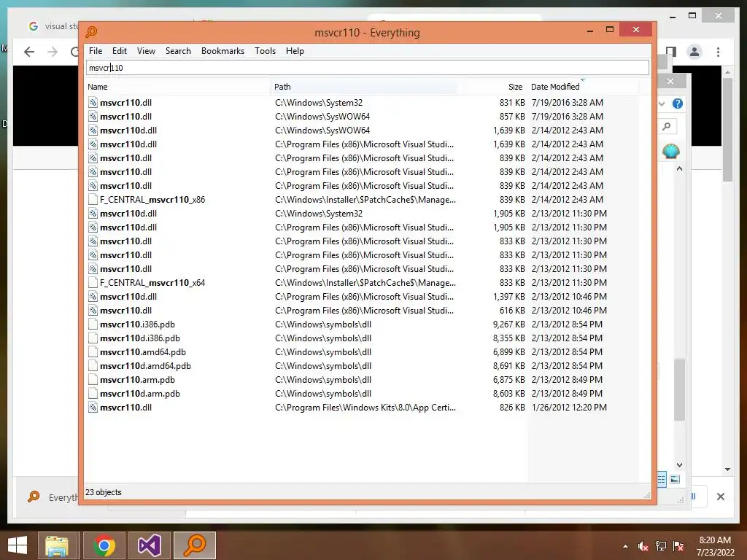The width and height of the screenshot is (747, 560).
Task: Open Chrome three-dot menu
Action: click(718, 52)
